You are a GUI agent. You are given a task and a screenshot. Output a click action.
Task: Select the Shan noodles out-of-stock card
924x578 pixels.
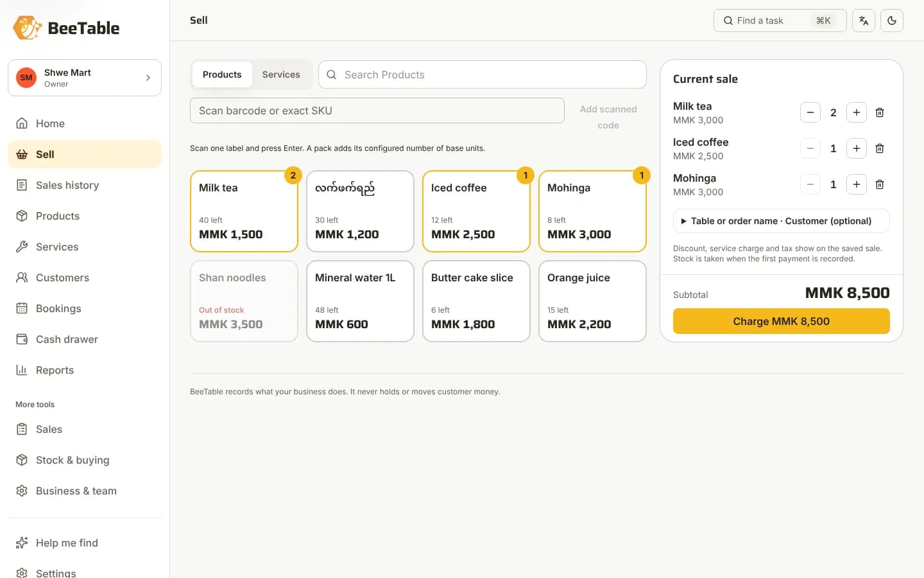point(244,301)
